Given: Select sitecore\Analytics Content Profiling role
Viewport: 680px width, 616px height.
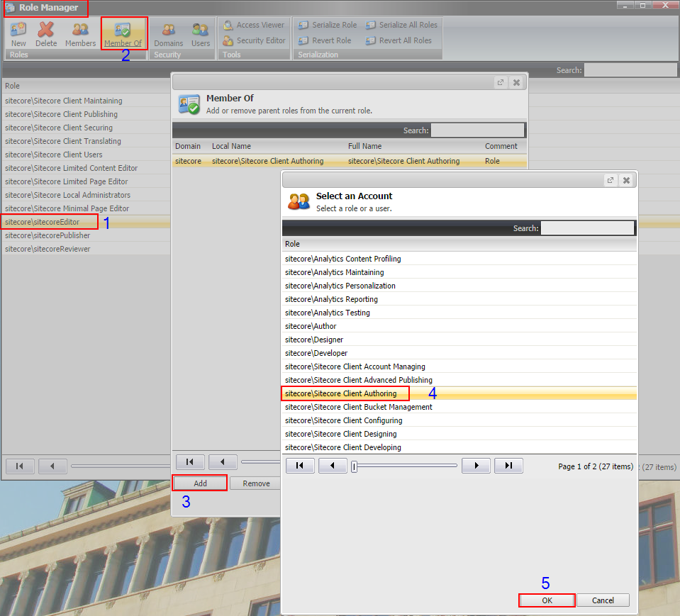Looking at the screenshot, I should pos(459,259).
